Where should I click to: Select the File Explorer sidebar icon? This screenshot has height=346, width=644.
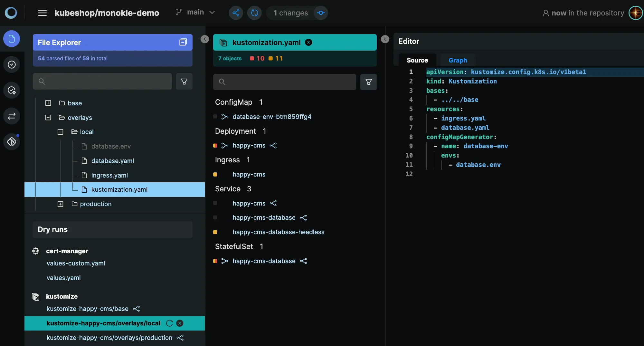coord(12,39)
